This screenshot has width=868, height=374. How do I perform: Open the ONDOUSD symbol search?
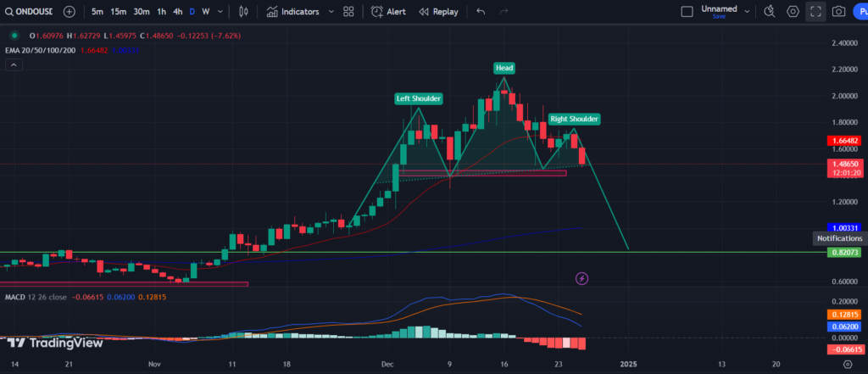29,12
